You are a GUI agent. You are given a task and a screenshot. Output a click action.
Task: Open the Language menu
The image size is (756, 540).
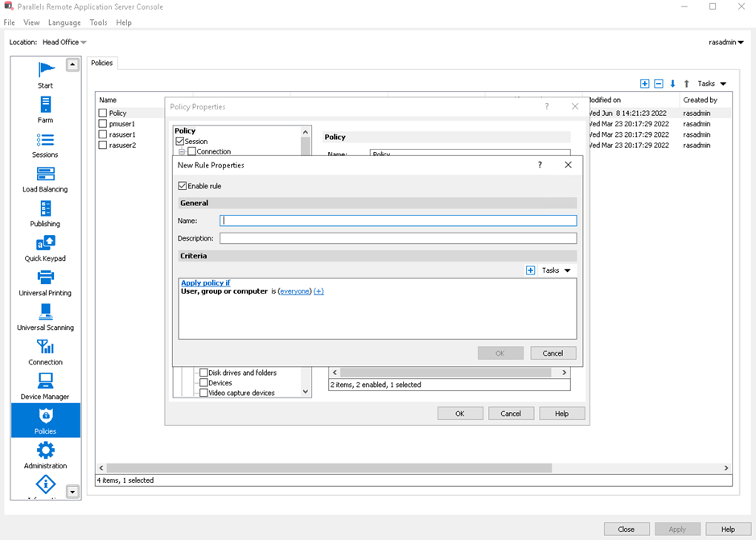click(x=64, y=23)
